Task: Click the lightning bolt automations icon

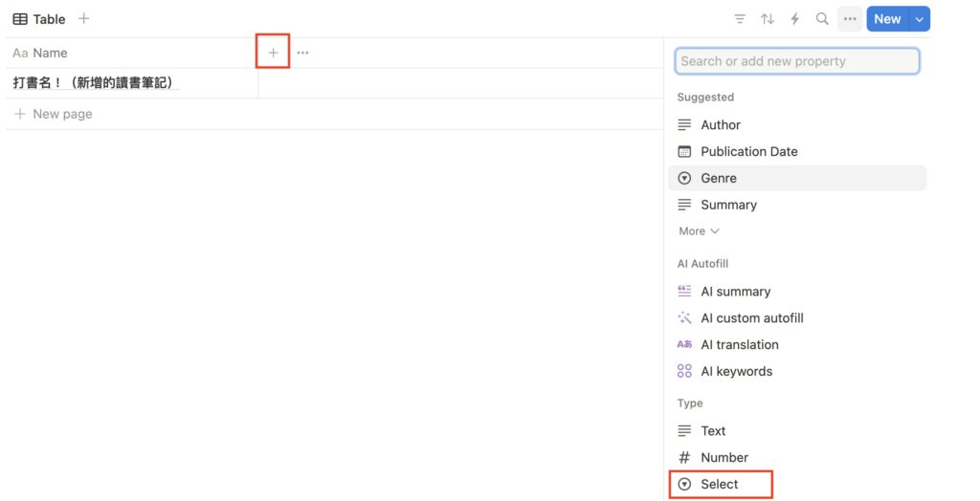Action: pyautogui.click(x=794, y=19)
